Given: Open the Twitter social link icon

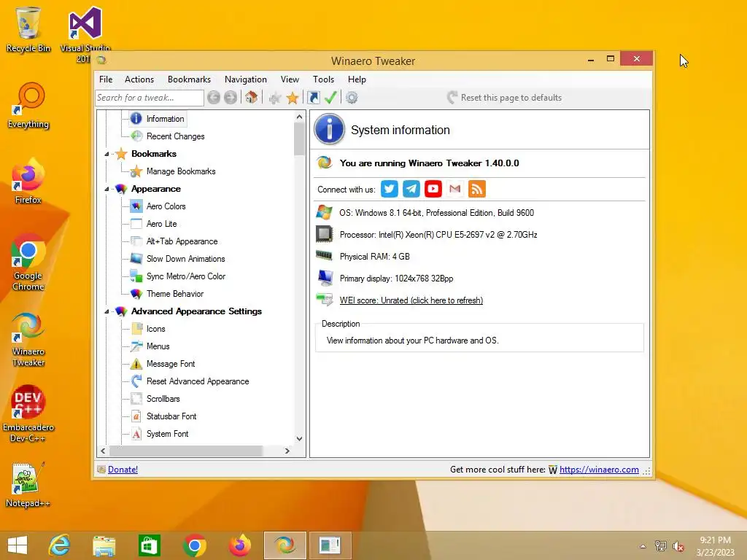Looking at the screenshot, I should click(x=390, y=189).
